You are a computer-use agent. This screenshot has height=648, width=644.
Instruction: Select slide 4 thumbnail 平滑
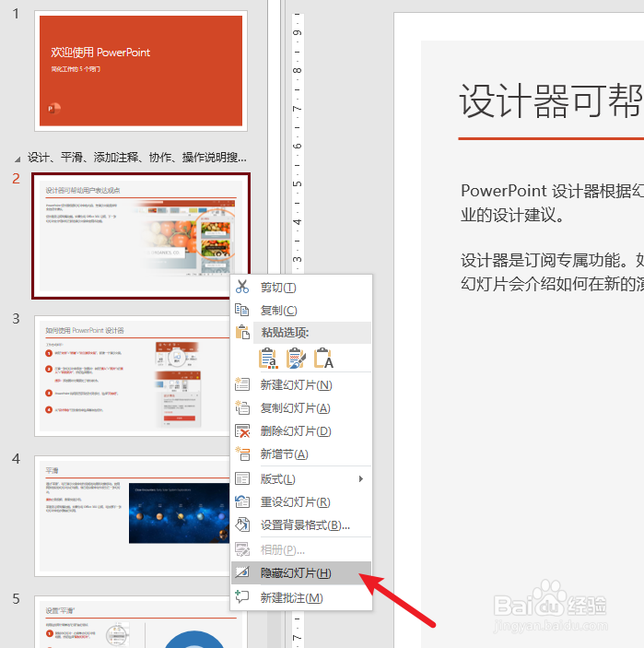[132, 516]
